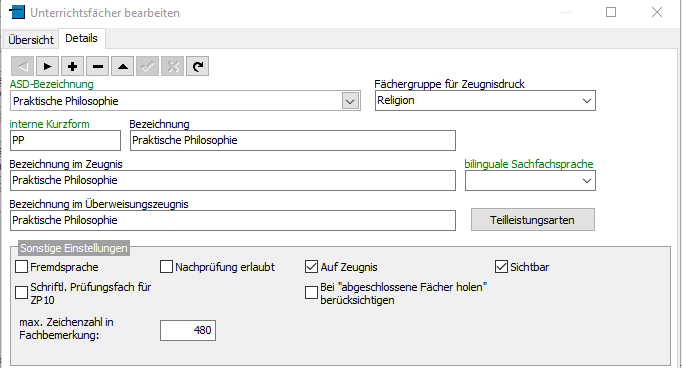Click the refresh arrow icon

click(x=198, y=67)
